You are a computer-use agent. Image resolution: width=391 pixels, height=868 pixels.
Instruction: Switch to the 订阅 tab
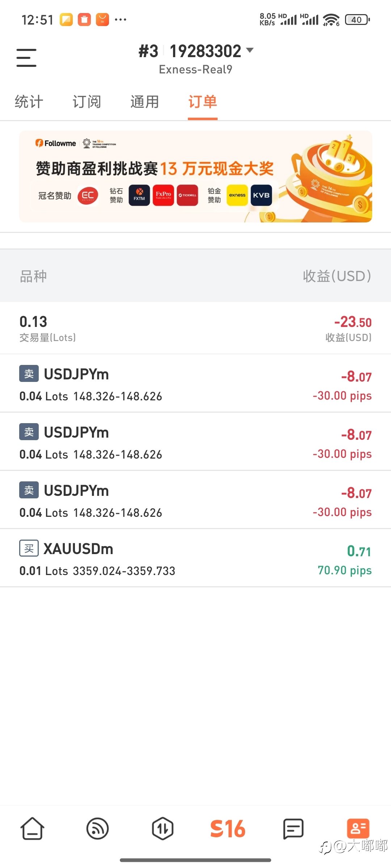pyautogui.click(x=87, y=102)
